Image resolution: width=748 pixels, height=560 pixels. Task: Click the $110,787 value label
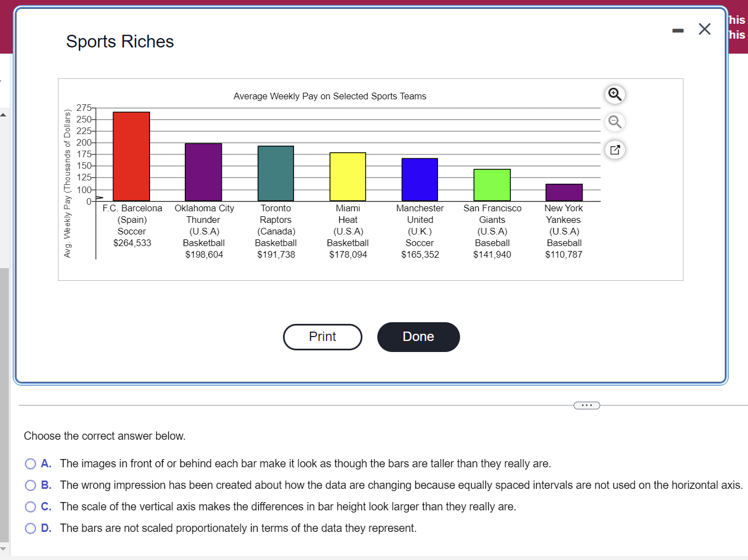[x=564, y=255]
